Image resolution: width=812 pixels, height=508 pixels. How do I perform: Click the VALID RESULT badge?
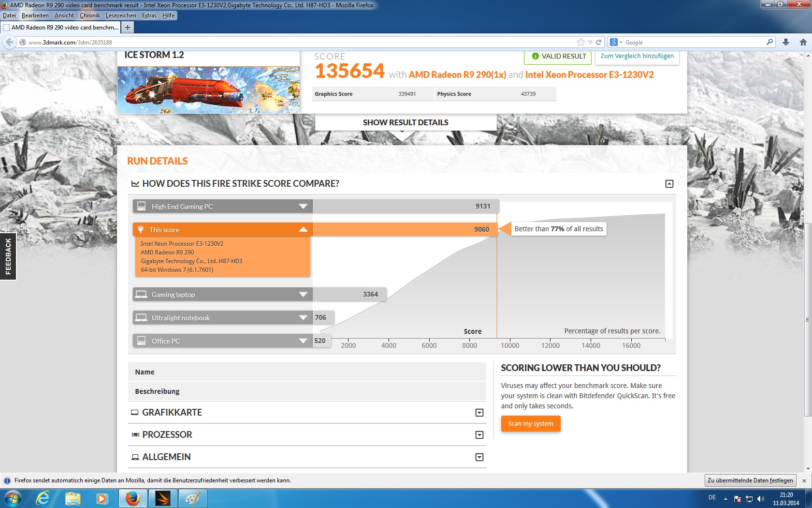pyautogui.click(x=558, y=56)
